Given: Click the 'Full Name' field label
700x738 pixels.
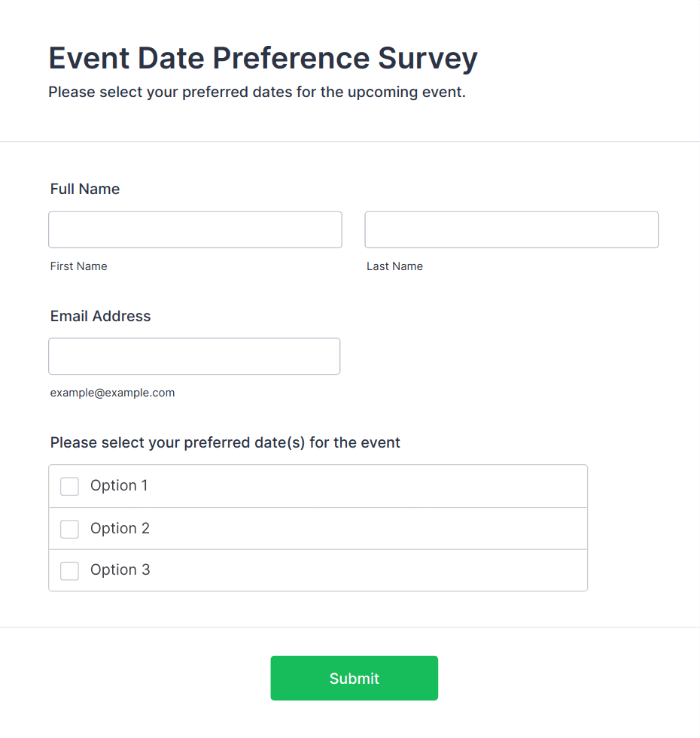Looking at the screenshot, I should click(85, 190).
